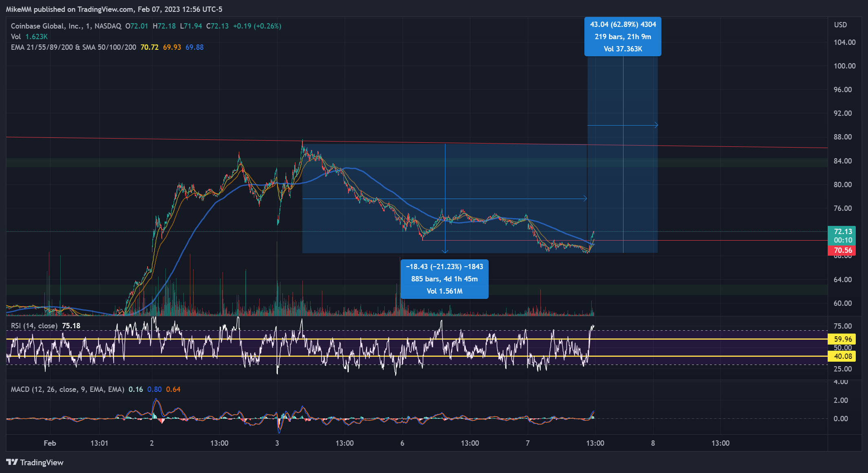Click the 60.00 price axis label

[843, 303]
